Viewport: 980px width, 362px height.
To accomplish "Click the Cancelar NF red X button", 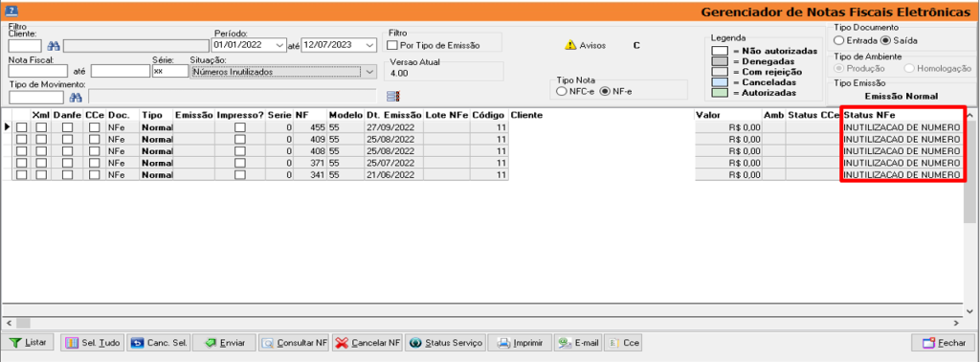I will tap(367, 343).
